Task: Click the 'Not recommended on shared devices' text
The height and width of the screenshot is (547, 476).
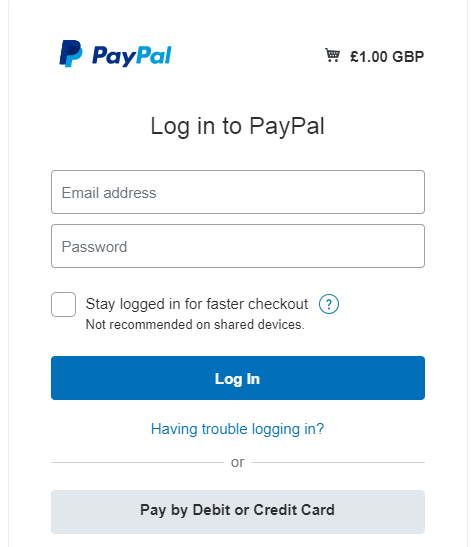Action: (195, 324)
